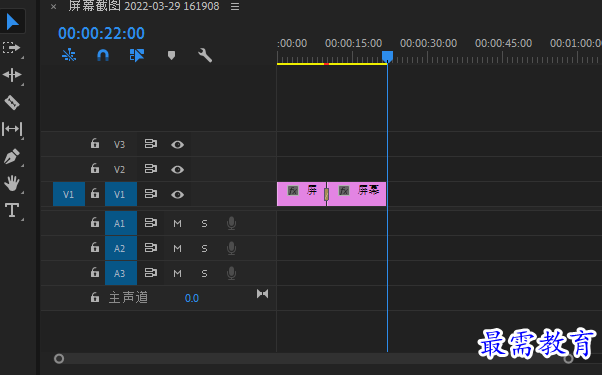
Task: Select the Type tool
Action: point(12,210)
